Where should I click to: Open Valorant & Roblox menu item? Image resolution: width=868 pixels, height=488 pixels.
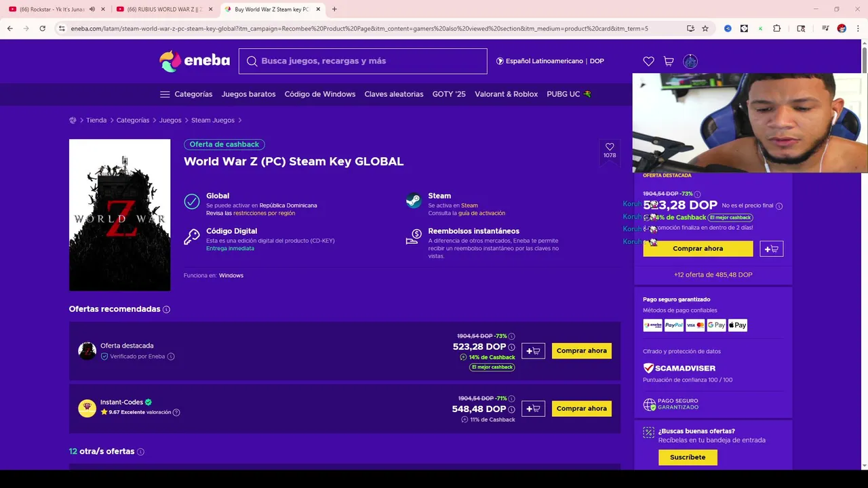506,94
